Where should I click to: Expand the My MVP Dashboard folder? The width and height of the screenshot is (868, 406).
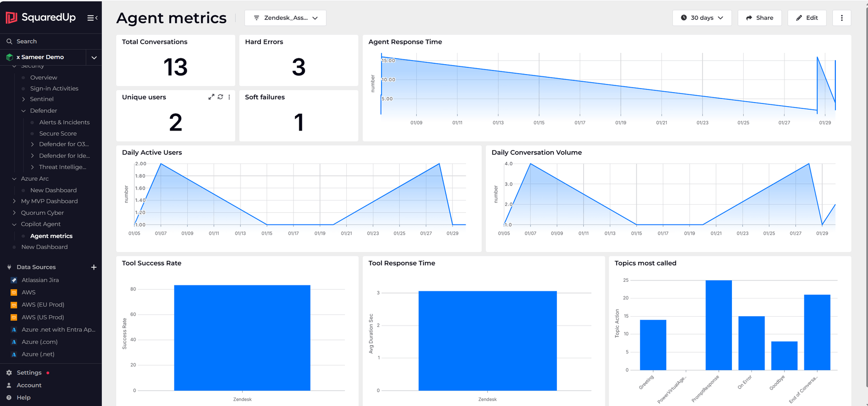[x=14, y=201]
